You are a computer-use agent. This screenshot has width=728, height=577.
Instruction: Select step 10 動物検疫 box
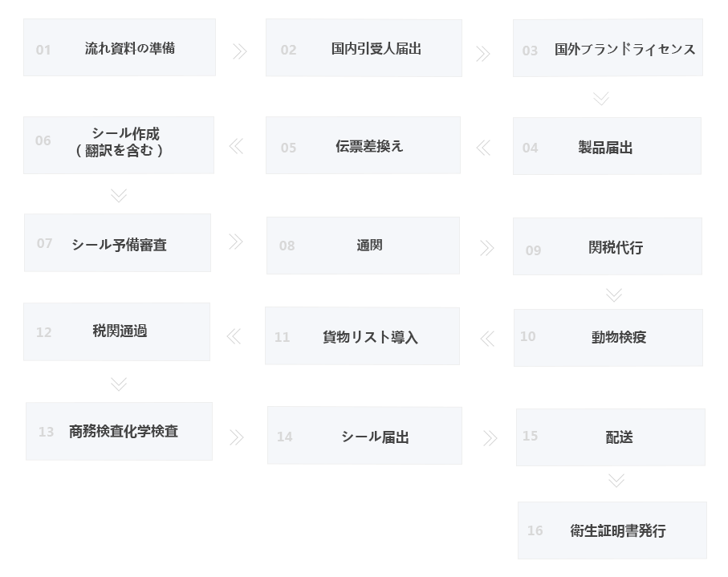coord(608,338)
